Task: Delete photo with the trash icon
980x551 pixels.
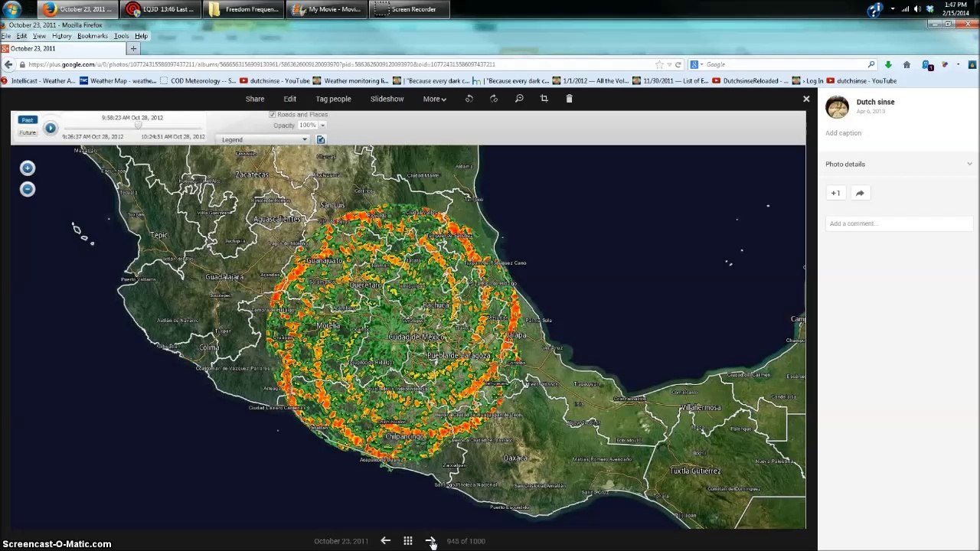Action: click(x=569, y=99)
